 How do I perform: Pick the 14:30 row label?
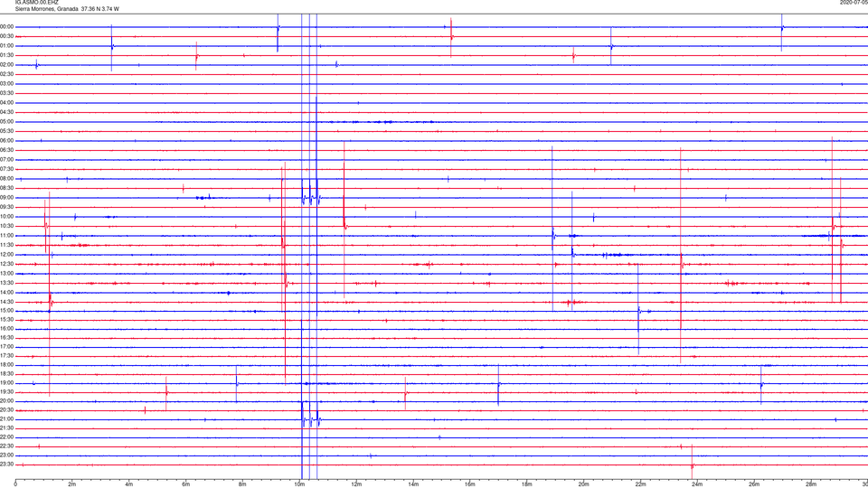[7, 302]
